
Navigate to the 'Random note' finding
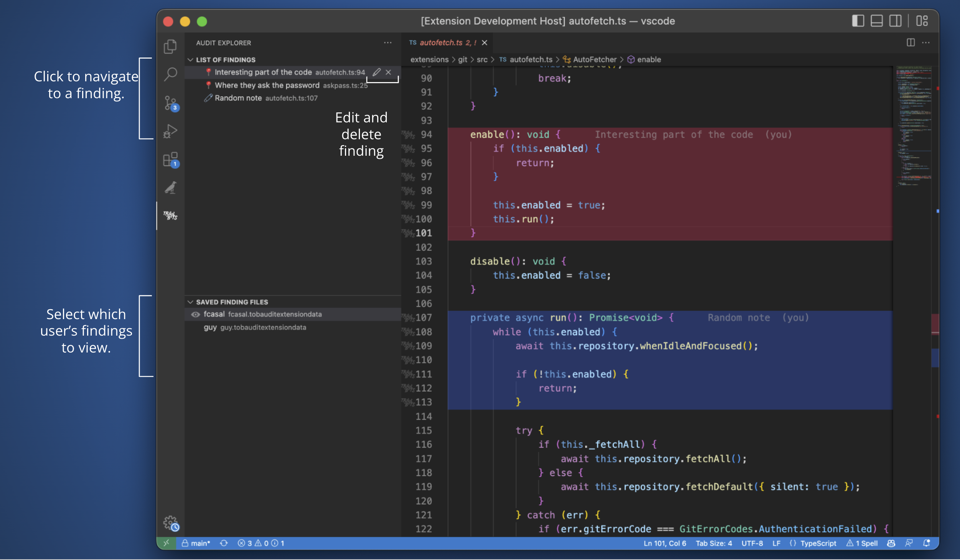click(292, 98)
